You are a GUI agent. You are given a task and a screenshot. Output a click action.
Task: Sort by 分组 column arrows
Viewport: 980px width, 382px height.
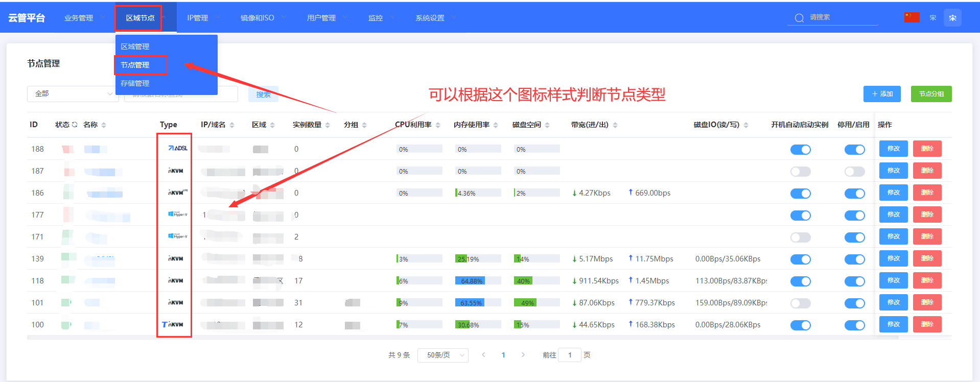(364, 125)
